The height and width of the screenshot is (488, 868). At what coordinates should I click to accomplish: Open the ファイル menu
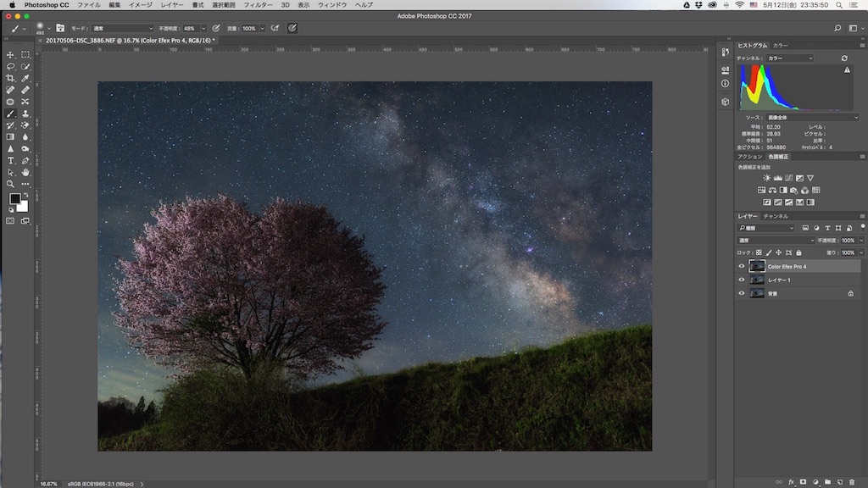[x=88, y=5]
